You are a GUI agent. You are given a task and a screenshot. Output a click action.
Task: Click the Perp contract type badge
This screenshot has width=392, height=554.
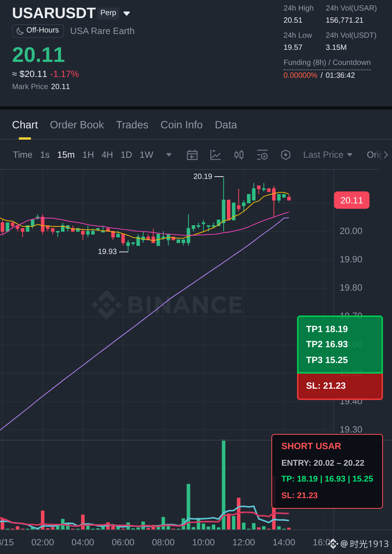(108, 13)
